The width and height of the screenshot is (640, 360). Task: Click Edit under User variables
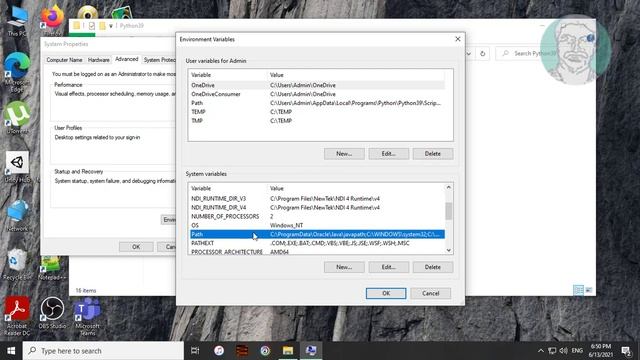click(389, 153)
